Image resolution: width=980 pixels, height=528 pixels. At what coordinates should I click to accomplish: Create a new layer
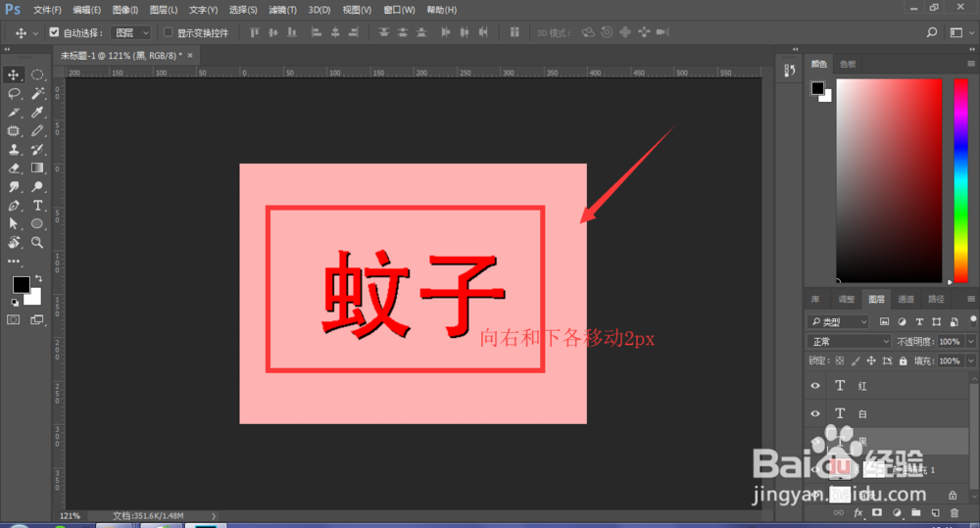(x=936, y=513)
